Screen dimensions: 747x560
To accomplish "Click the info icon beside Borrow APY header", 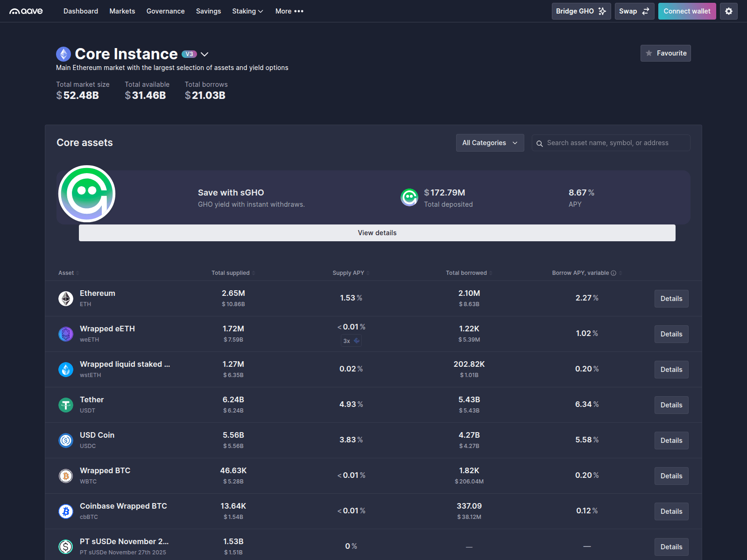I will (614, 273).
